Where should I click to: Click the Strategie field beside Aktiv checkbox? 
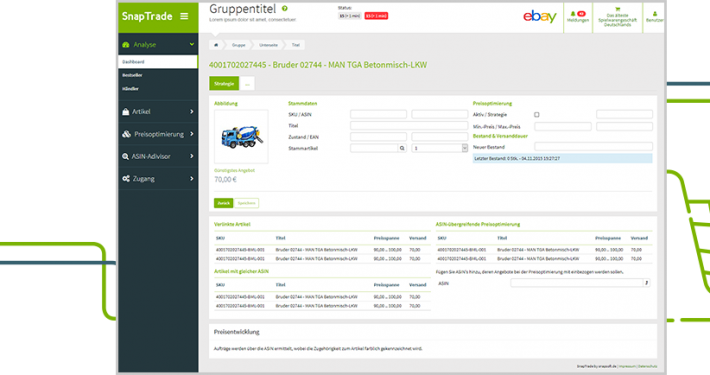point(624,114)
